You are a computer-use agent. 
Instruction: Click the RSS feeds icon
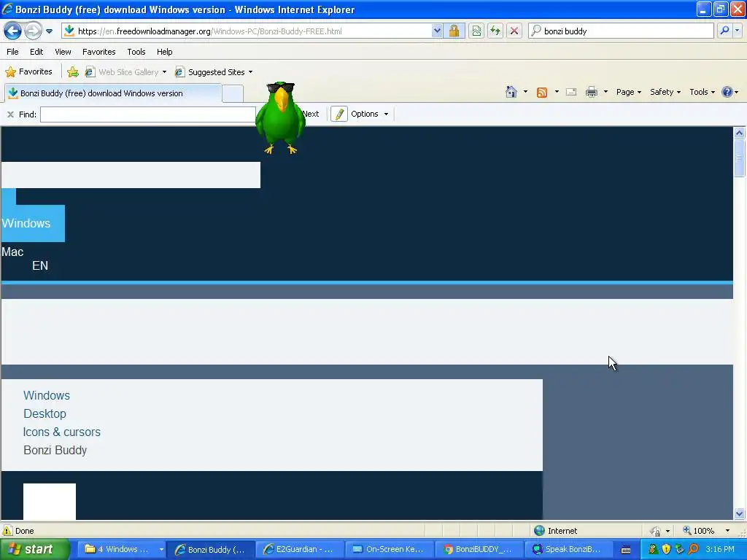(542, 93)
